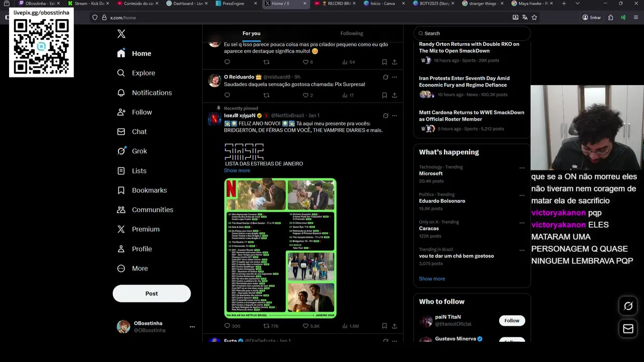This screenshot has width=644, height=362.
Task: Bookmark the NetflixBrasil post
Action: [384, 326]
